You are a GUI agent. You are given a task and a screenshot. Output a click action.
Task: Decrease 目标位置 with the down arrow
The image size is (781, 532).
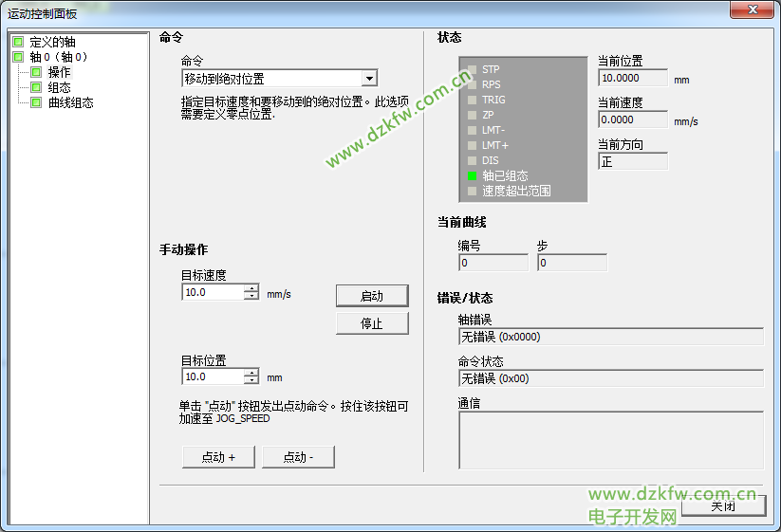pyautogui.click(x=251, y=381)
